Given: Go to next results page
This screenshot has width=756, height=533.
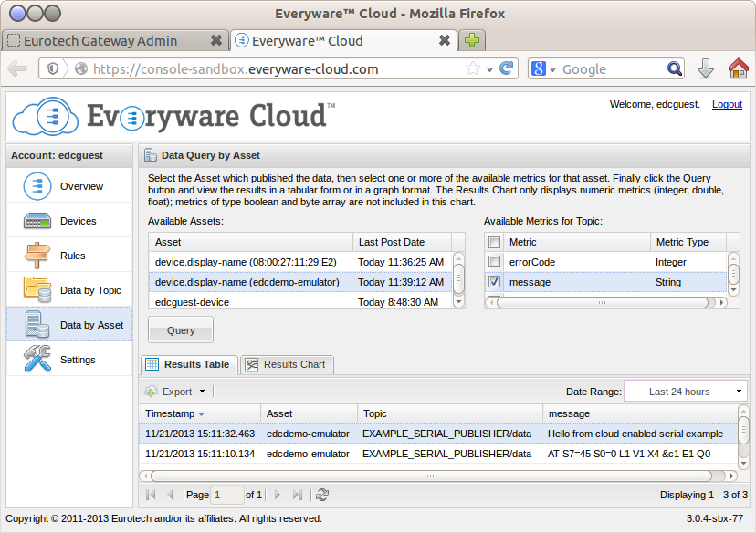Looking at the screenshot, I should point(278,495).
